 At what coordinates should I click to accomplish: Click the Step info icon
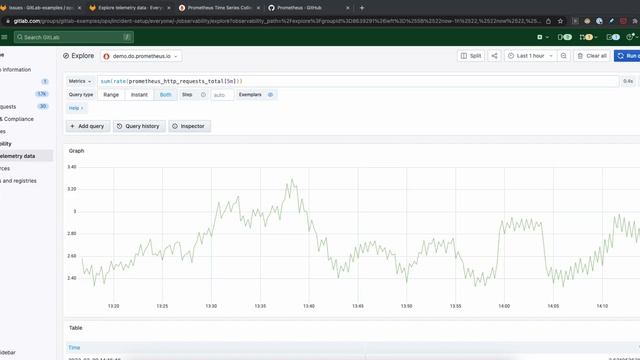pos(203,95)
